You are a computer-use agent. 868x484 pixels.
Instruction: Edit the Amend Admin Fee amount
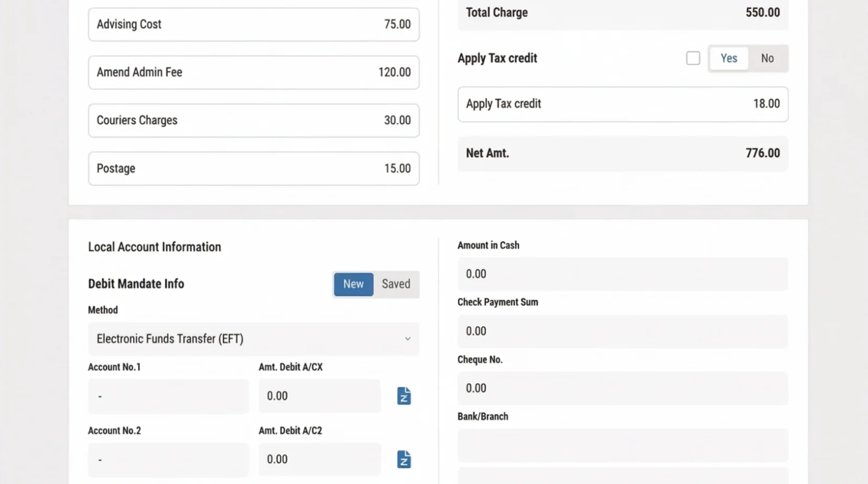pyautogui.click(x=254, y=72)
